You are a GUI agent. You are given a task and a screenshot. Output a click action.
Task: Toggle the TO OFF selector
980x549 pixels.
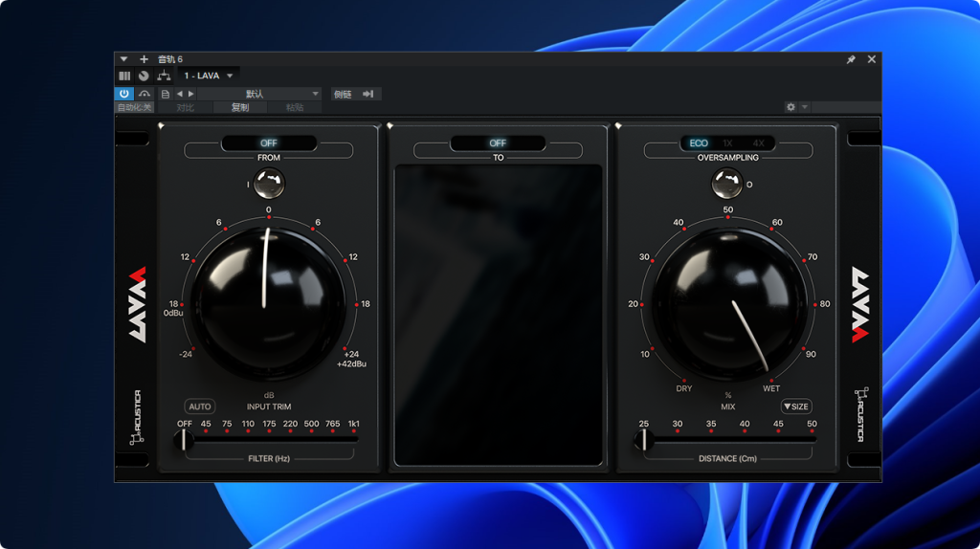(x=498, y=143)
